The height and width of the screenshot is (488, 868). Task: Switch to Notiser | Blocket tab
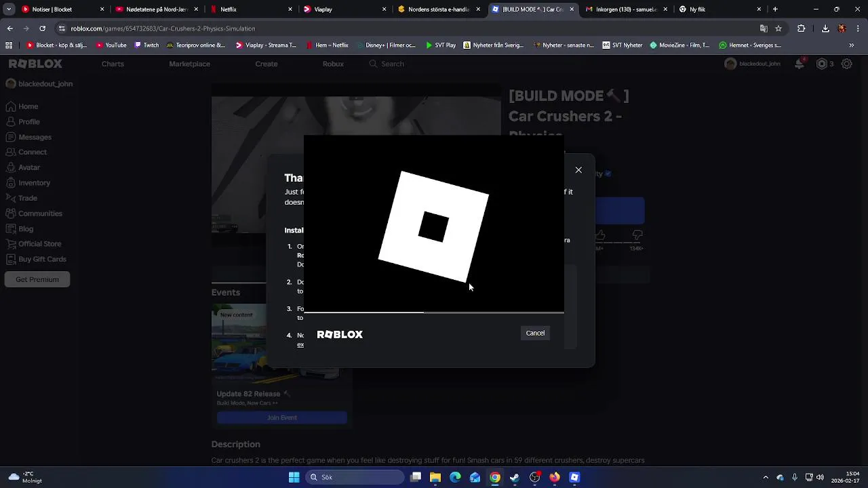[61, 9]
